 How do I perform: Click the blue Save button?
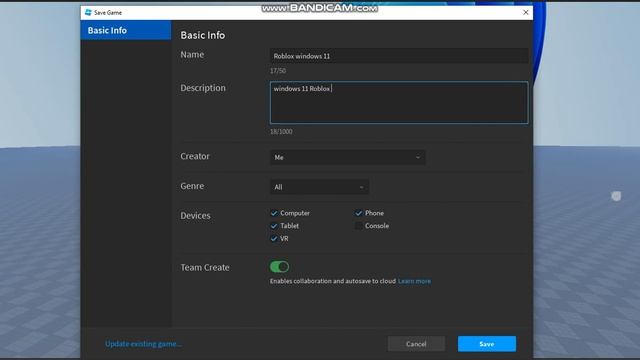click(x=487, y=344)
